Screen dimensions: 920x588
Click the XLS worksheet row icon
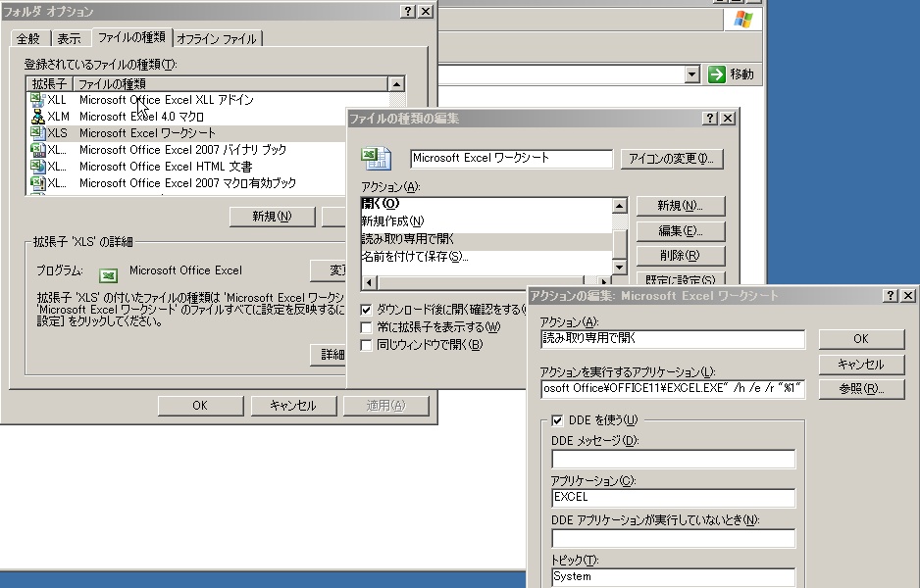(37, 133)
